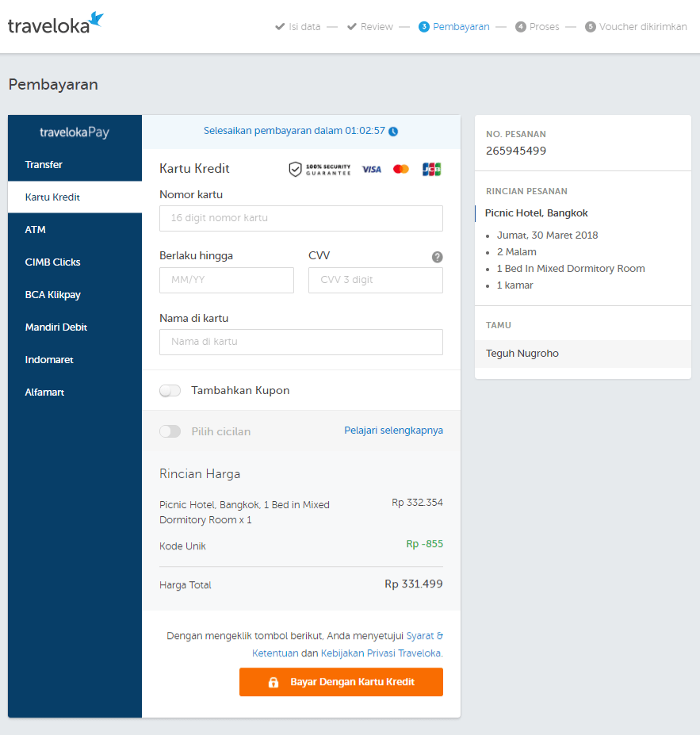Click the JCB card logo

[431, 169]
